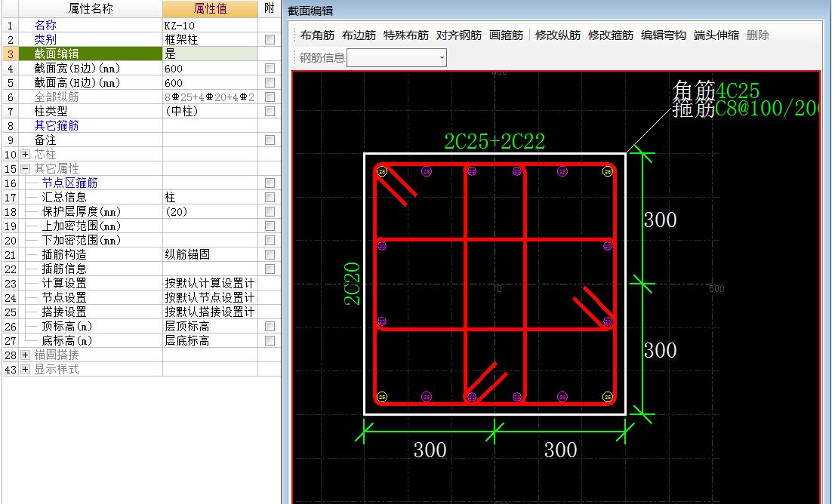The image size is (835, 504).
Task: Select the 布边筋 tool
Action: click(359, 35)
